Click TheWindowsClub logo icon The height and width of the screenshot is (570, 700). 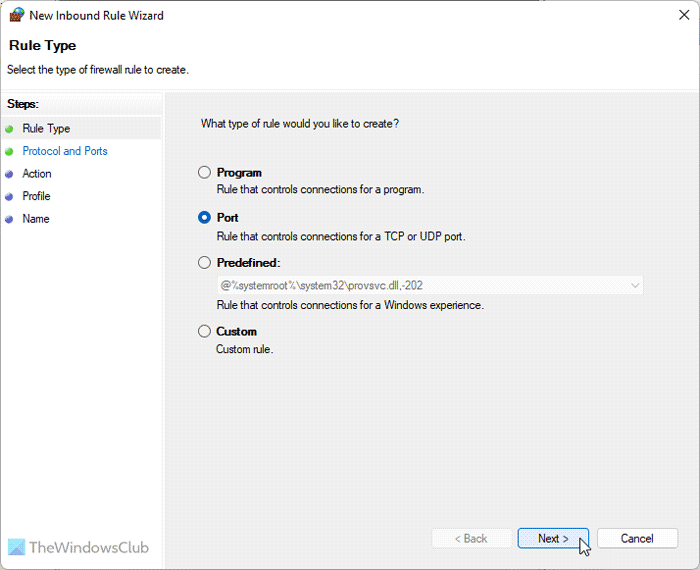pos(18,548)
